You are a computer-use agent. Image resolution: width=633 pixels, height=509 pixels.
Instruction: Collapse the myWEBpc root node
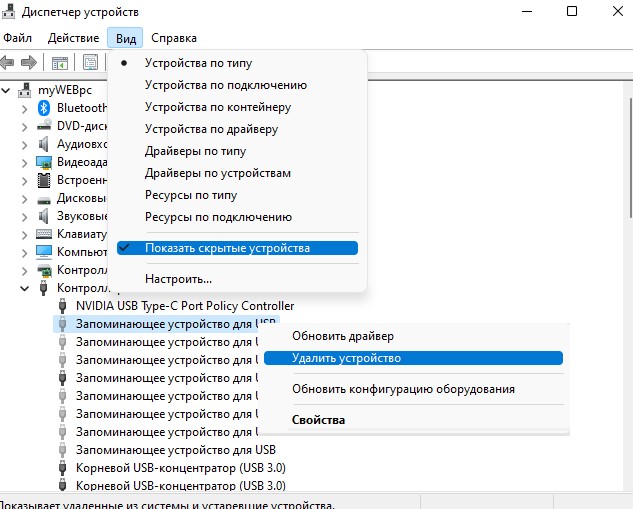pos(6,90)
